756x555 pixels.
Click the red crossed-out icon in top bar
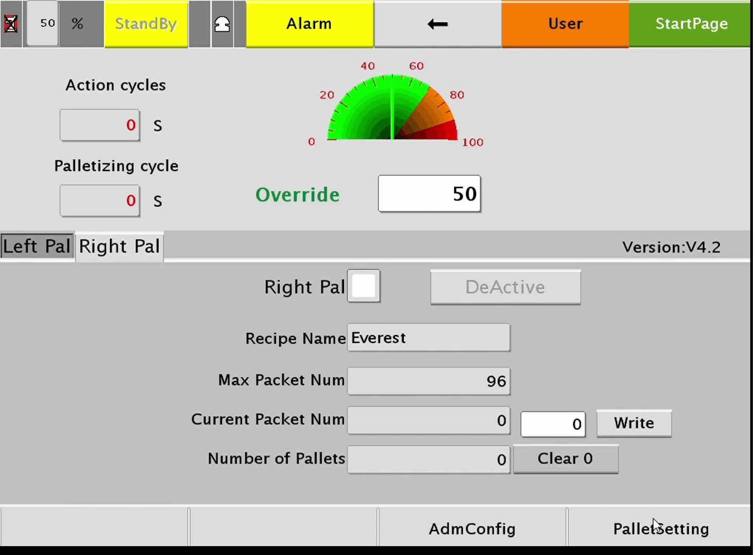11,24
